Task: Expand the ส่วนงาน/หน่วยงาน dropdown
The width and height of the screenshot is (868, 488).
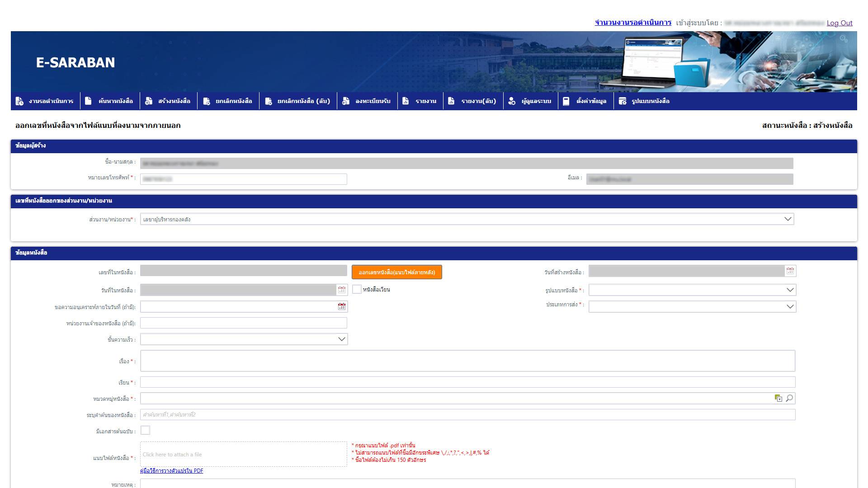Action: (788, 219)
